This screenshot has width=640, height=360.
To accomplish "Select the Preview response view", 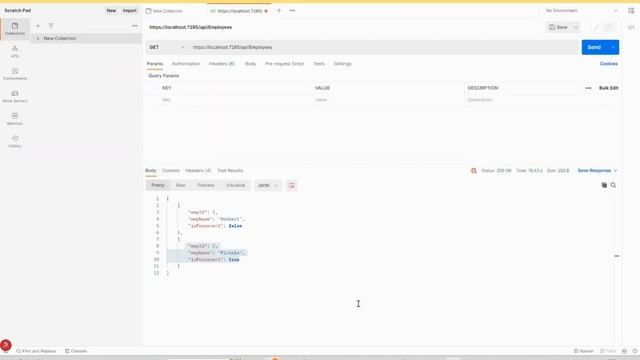I will (x=205, y=185).
